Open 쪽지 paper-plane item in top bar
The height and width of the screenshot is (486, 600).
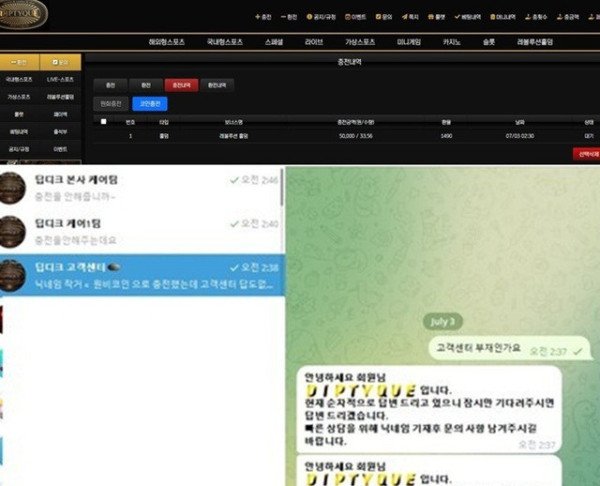pyautogui.click(x=410, y=17)
